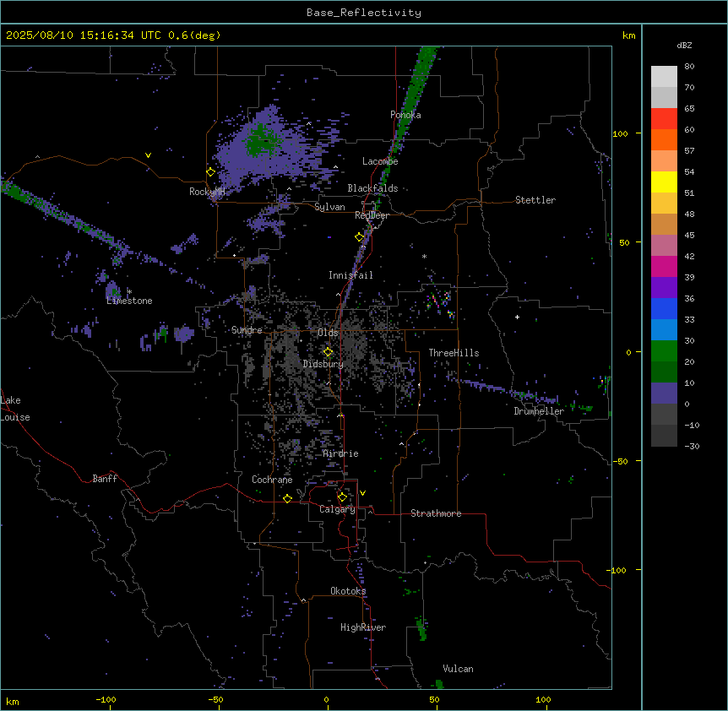Screen dimensions: 728x711
Task: Click the Strathmore label
Action: coord(436,513)
